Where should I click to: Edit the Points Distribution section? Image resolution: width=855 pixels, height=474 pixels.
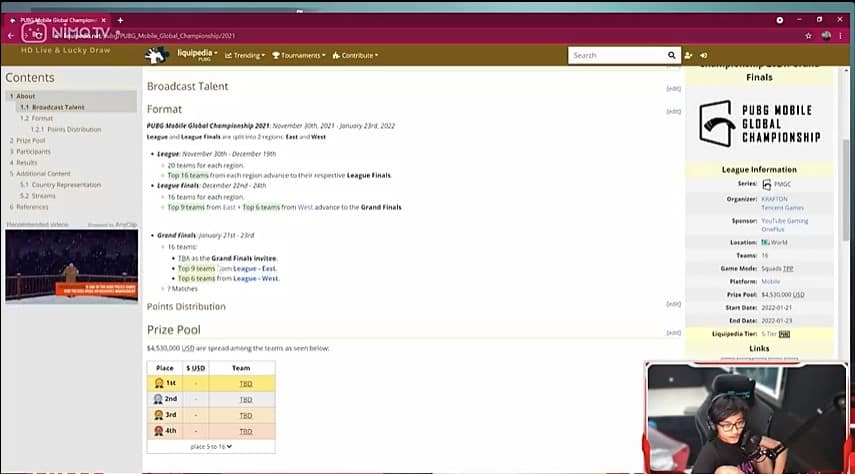[x=673, y=304]
